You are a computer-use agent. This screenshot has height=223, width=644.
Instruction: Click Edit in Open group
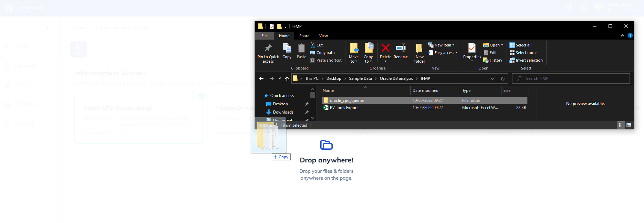pos(490,53)
